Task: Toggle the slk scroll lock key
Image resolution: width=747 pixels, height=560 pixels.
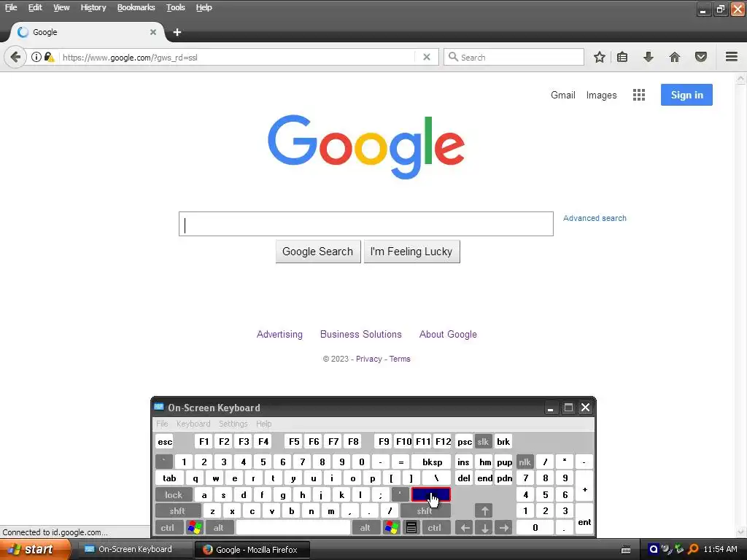Action: coord(483,441)
